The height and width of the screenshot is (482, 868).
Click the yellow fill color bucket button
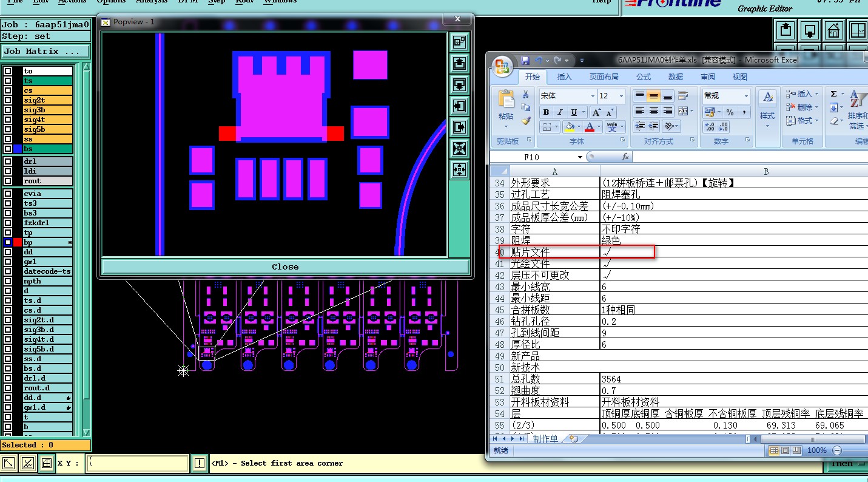click(568, 127)
